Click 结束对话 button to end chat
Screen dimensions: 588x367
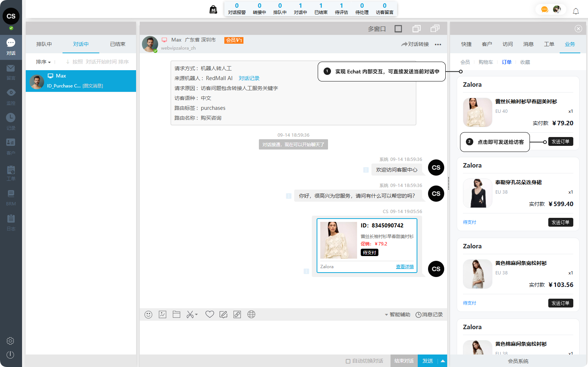tap(404, 361)
